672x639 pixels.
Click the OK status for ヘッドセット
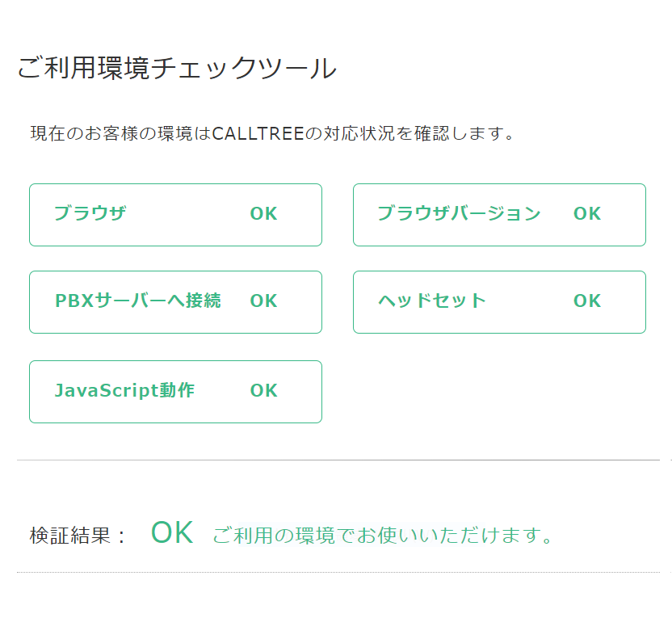[587, 301]
